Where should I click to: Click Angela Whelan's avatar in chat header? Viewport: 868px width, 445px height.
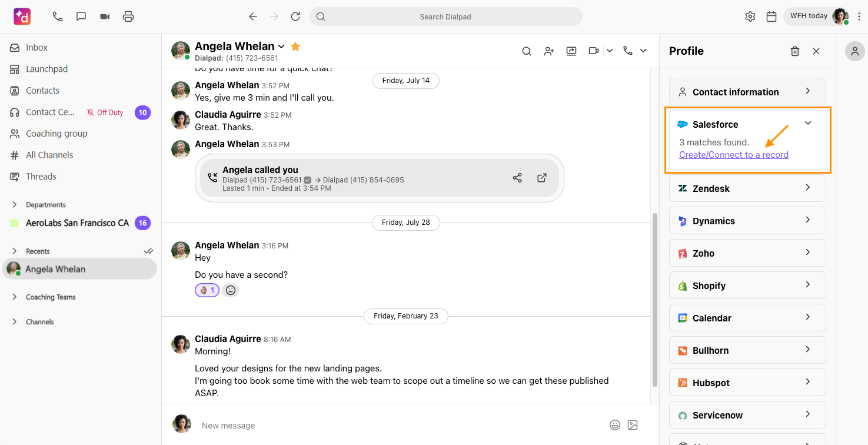(x=181, y=51)
